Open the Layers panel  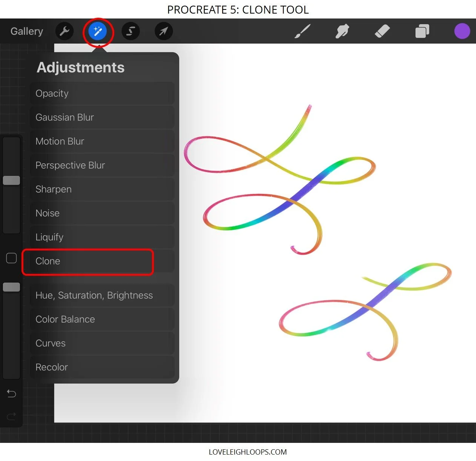pyautogui.click(x=422, y=31)
